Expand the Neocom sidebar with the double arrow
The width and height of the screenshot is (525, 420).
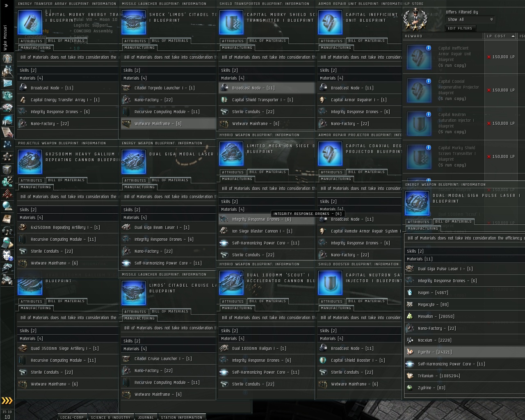(x=6, y=5)
